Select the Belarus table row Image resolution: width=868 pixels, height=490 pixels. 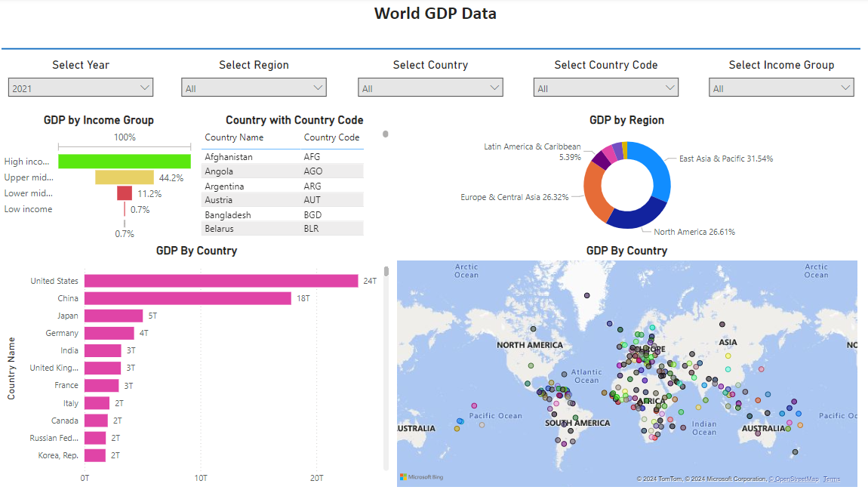[x=282, y=228]
